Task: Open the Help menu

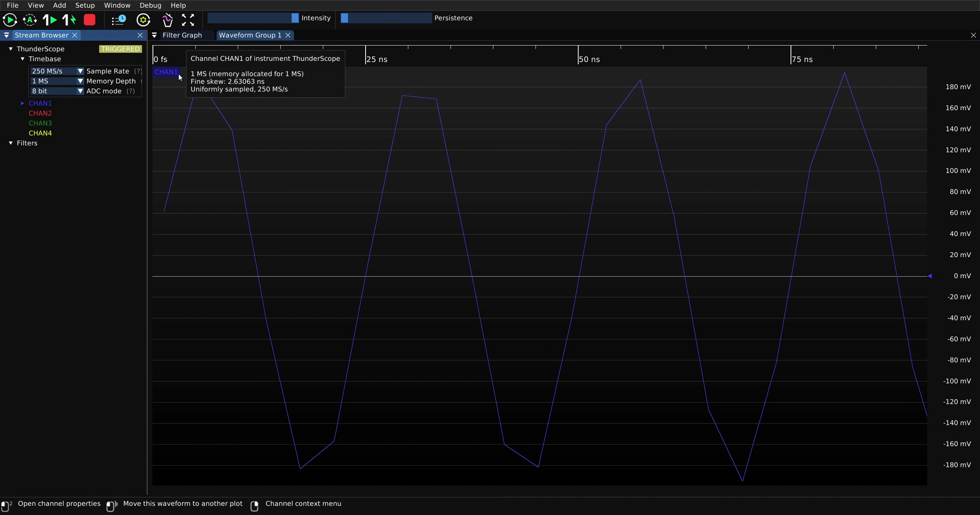Action: [178, 5]
